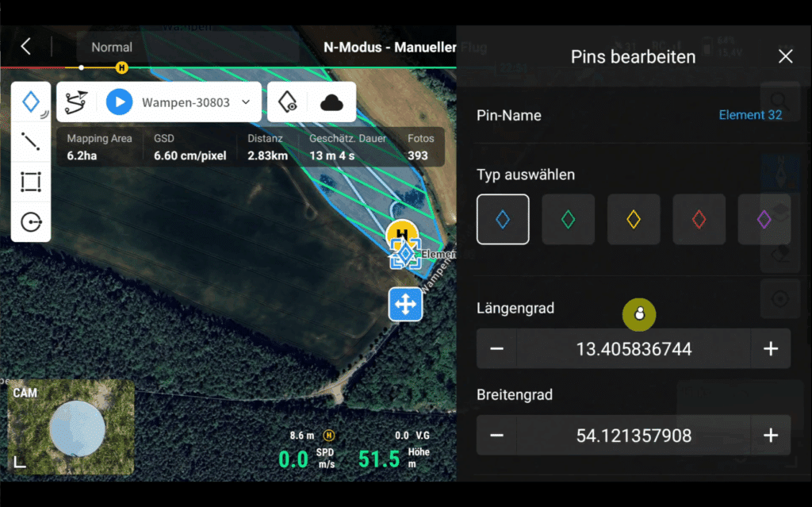Screen dimensions: 812x507
Task: Edit the pin name Element 32
Action: pyautogui.click(x=750, y=115)
